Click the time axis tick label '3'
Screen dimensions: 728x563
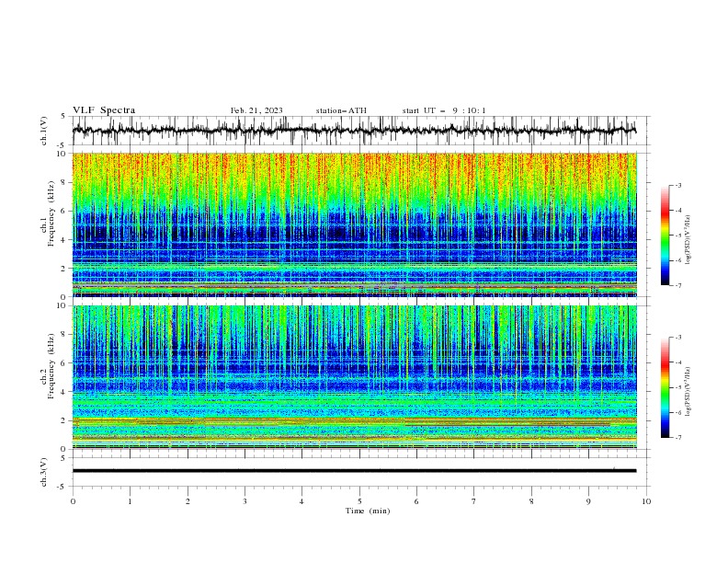click(245, 501)
